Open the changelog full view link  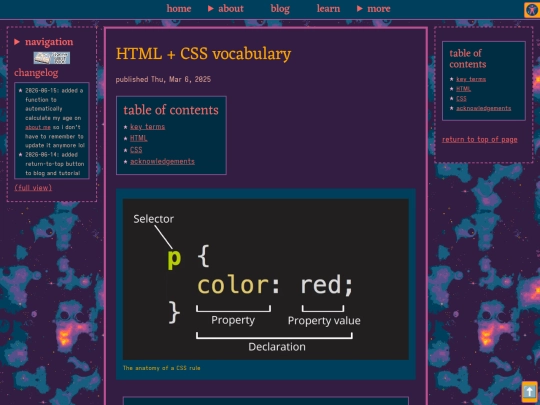click(x=33, y=188)
